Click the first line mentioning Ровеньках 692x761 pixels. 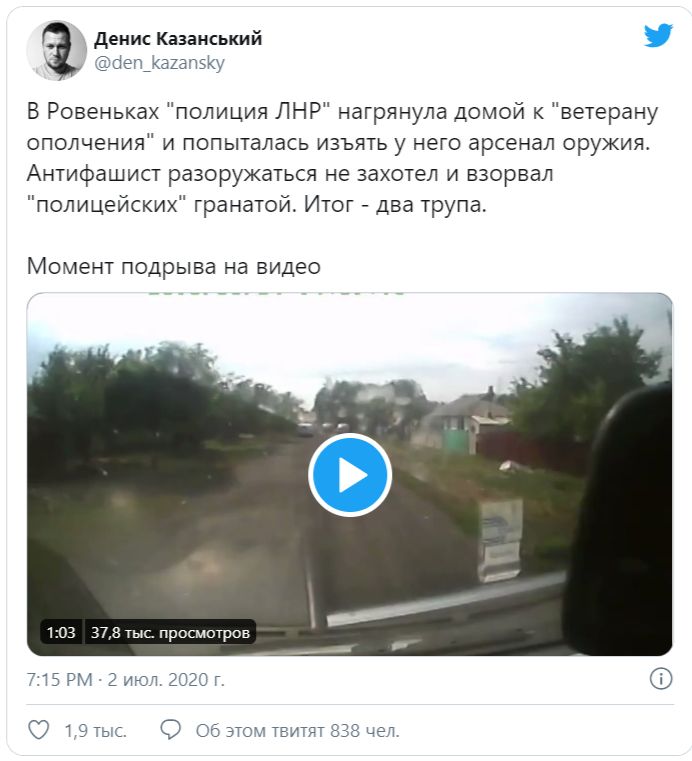coord(342,112)
